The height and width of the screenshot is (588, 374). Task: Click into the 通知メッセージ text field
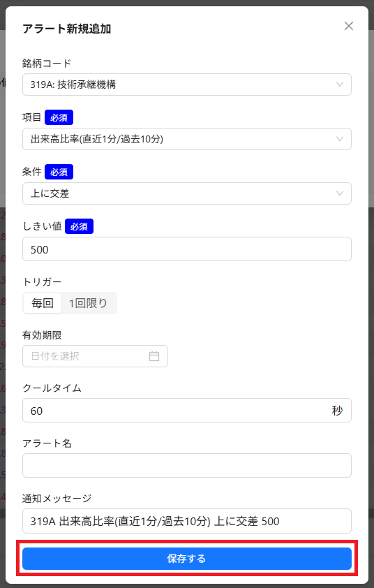pyautogui.click(x=186, y=521)
